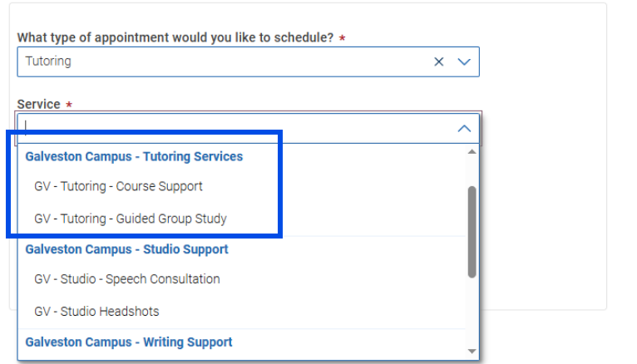637x364 pixels.
Task: Click the Service field label
Action: click(x=38, y=105)
